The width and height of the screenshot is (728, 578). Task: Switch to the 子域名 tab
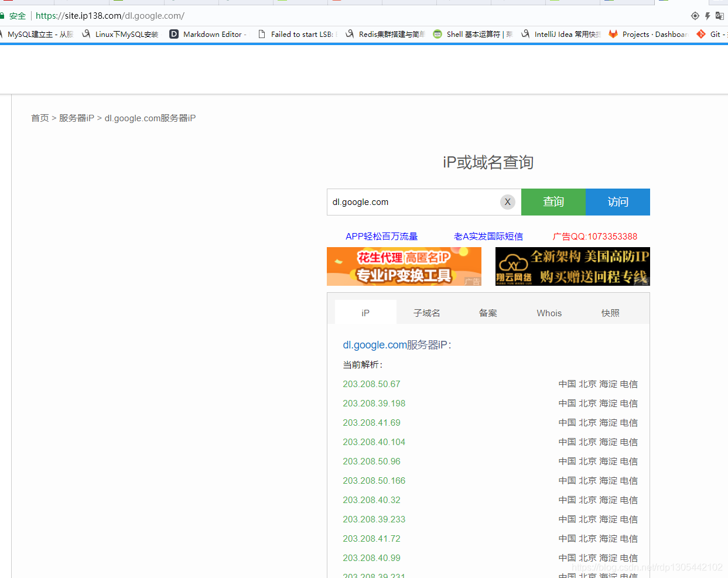pos(427,313)
